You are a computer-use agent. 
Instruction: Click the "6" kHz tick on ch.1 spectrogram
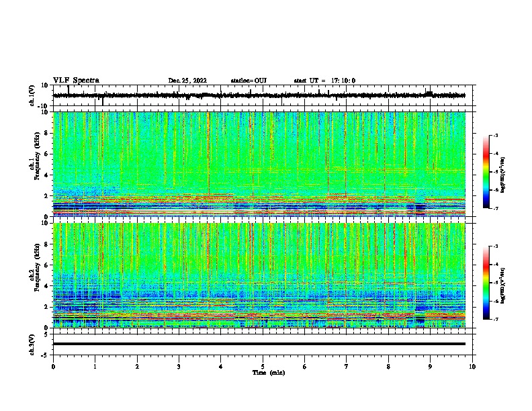point(46,154)
